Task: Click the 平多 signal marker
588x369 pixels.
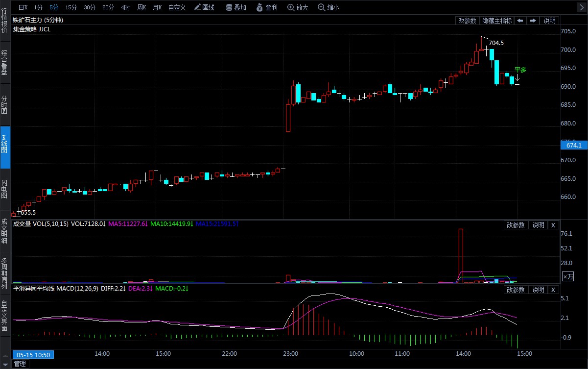Action: coord(520,70)
